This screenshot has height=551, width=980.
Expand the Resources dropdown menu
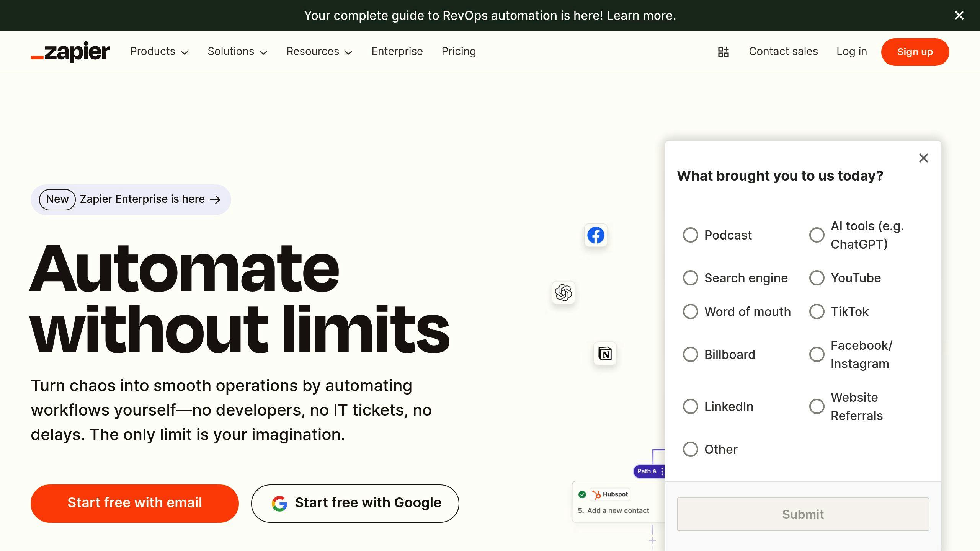pyautogui.click(x=320, y=51)
